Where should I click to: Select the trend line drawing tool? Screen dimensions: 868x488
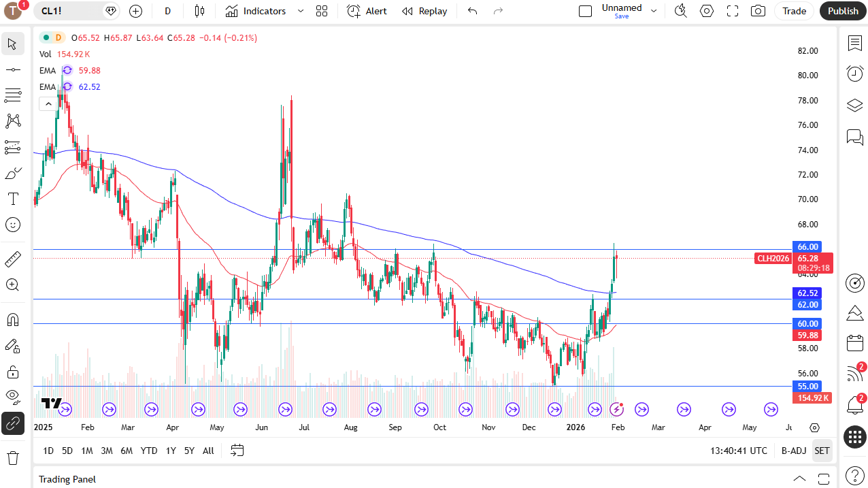tap(12, 69)
